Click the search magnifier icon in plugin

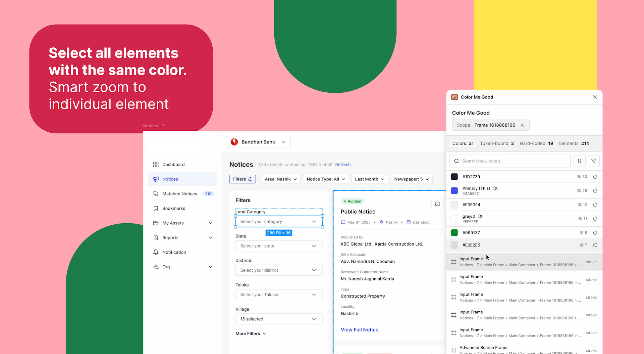pyautogui.click(x=457, y=161)
